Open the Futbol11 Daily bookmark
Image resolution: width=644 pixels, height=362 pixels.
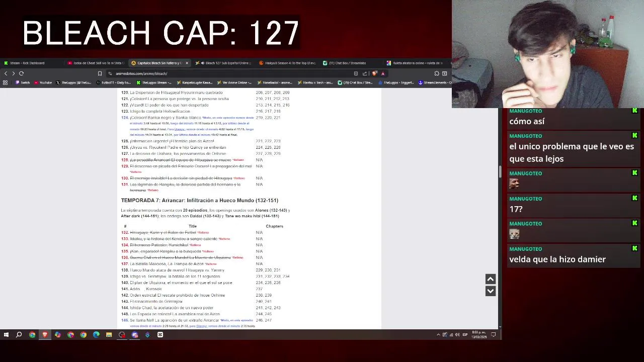pyautogui.click(x=113, y=82)
